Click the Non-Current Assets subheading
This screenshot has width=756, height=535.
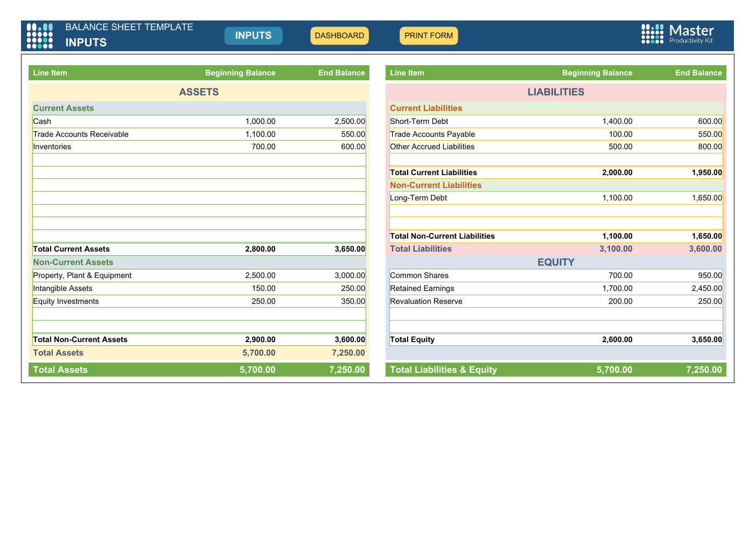pyautogui.click(x=73, y=262)
